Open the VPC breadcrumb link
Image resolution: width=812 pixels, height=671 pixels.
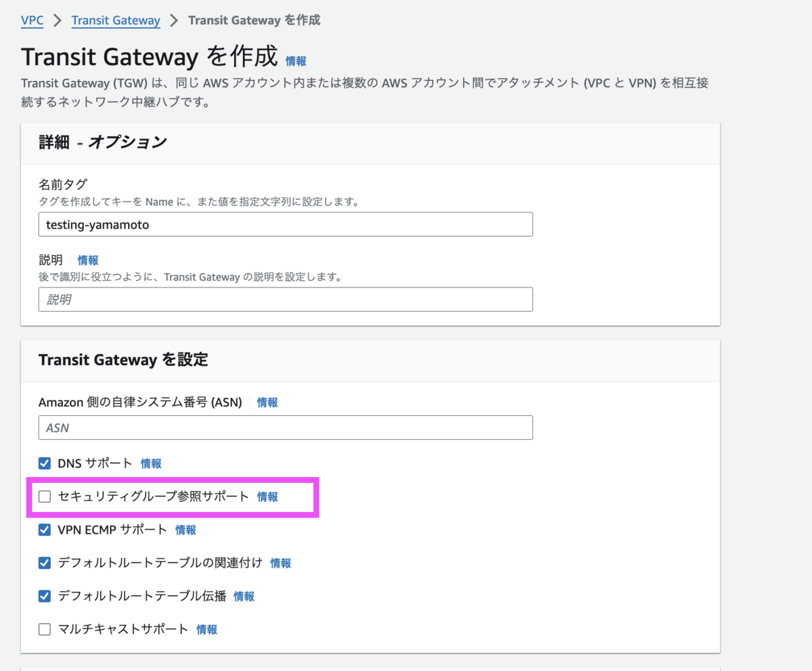coord(32,20)
